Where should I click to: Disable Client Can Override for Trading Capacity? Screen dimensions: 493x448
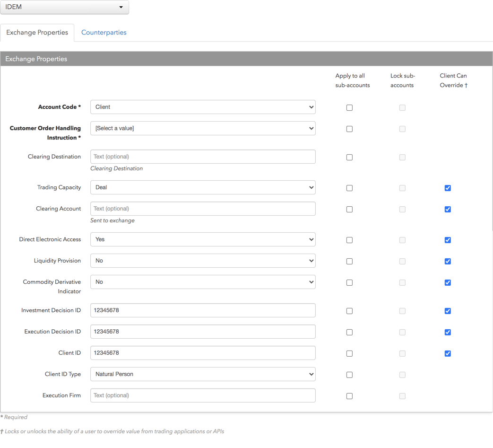click(448, 188)
